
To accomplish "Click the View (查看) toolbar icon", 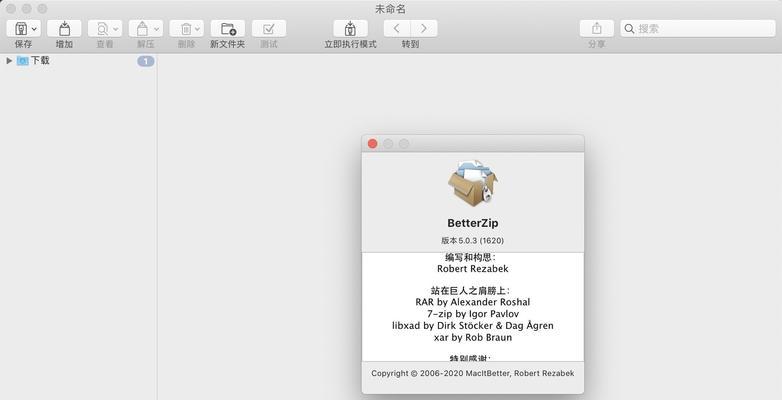I will click(x=102, y=28).
